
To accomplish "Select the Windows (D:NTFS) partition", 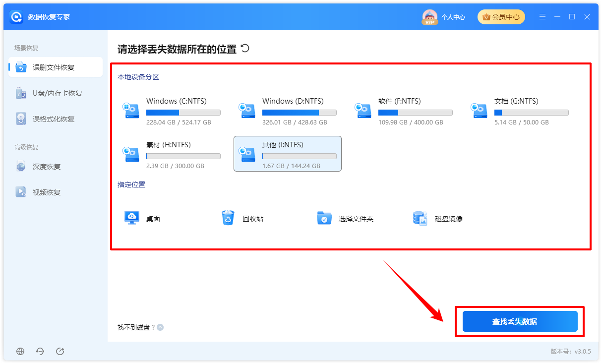I will (288, 111).
